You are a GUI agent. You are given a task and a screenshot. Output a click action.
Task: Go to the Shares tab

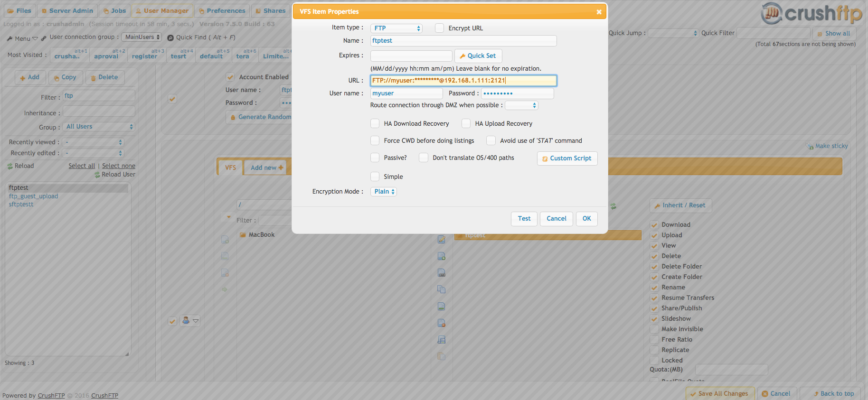[271, 11]
